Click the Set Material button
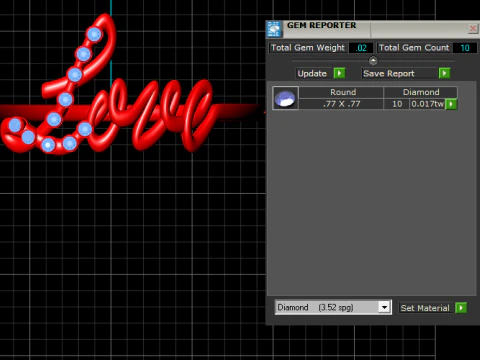The image size is (480, 360). click(425, 308)
